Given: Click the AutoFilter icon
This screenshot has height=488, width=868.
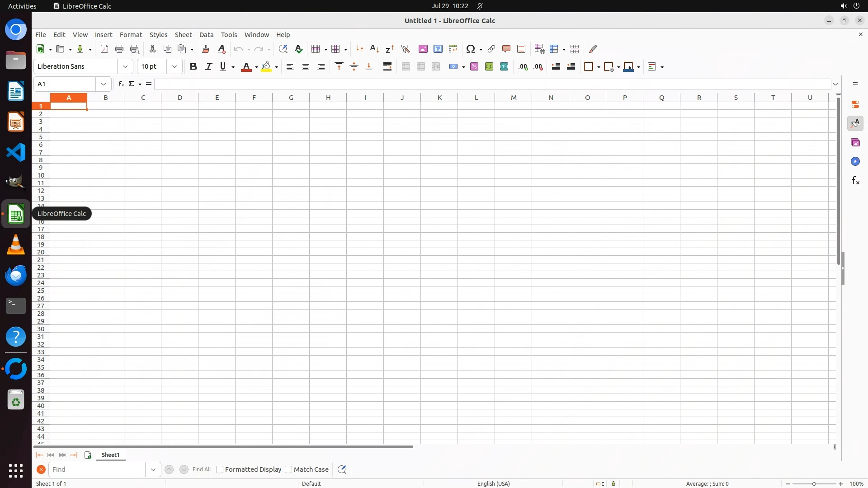Looking at the screenshot, I should point(405,49).
